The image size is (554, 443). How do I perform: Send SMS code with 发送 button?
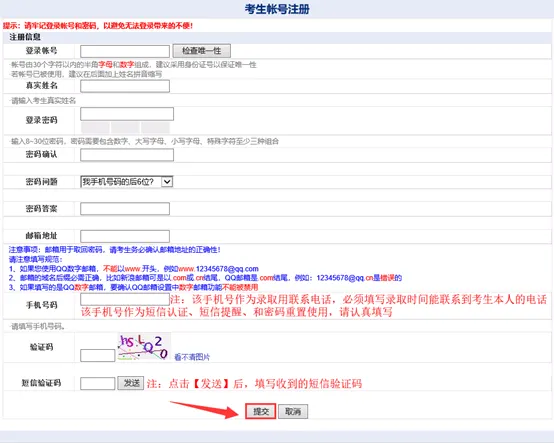(131, 383)
